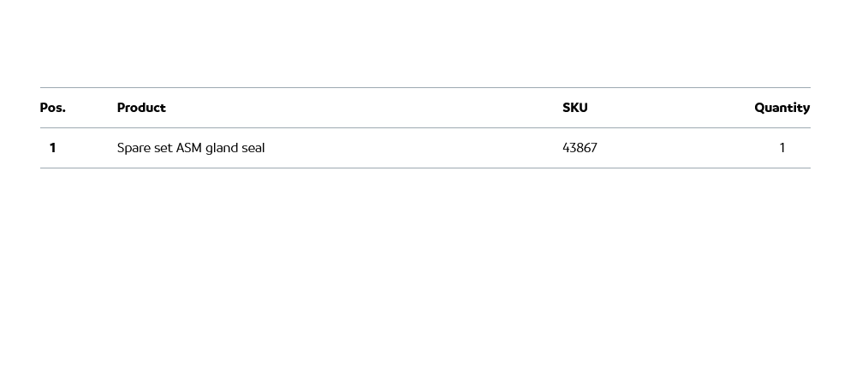Open the Spare set ASM gland seal product
This screenshot has width=868, height=366.
tap(191, 148)
